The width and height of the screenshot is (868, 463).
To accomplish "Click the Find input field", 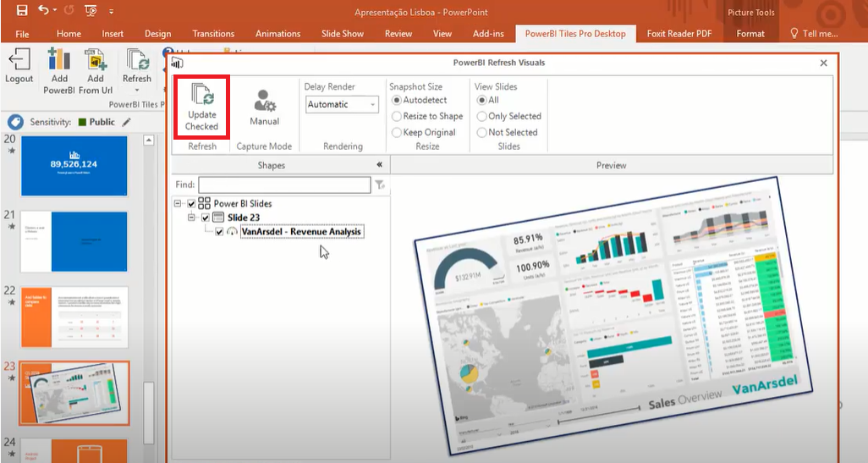I will pyautogui.click(x=284, y=185).
